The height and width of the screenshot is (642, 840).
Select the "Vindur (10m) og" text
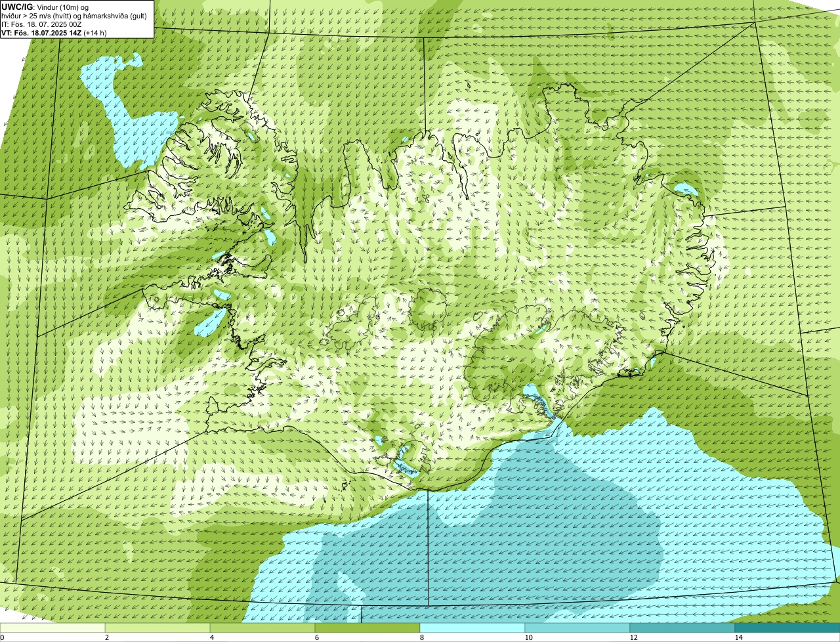pyautogui.click(x=64, y=7)
